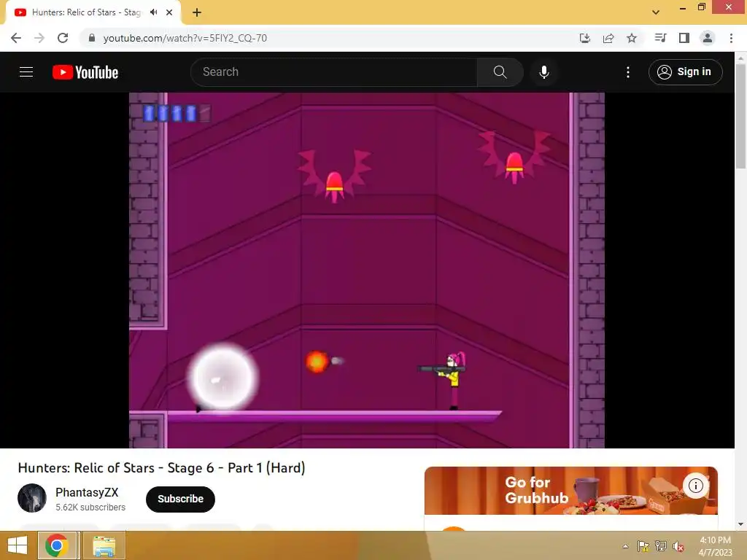747x560 pixels.
Task: Click the ad info icon
Action: (695, 486)
